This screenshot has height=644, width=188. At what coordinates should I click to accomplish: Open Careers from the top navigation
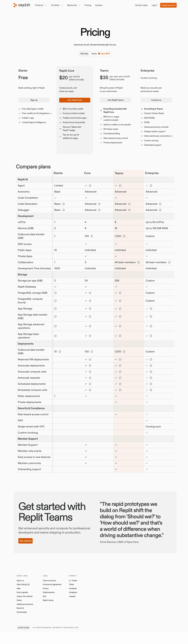99,5
